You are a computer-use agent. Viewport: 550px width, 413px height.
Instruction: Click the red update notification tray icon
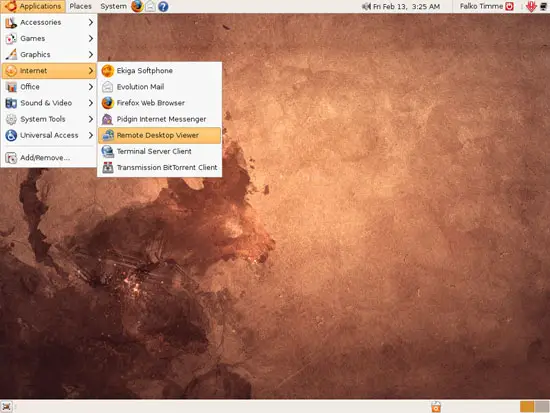coord(531,6)
